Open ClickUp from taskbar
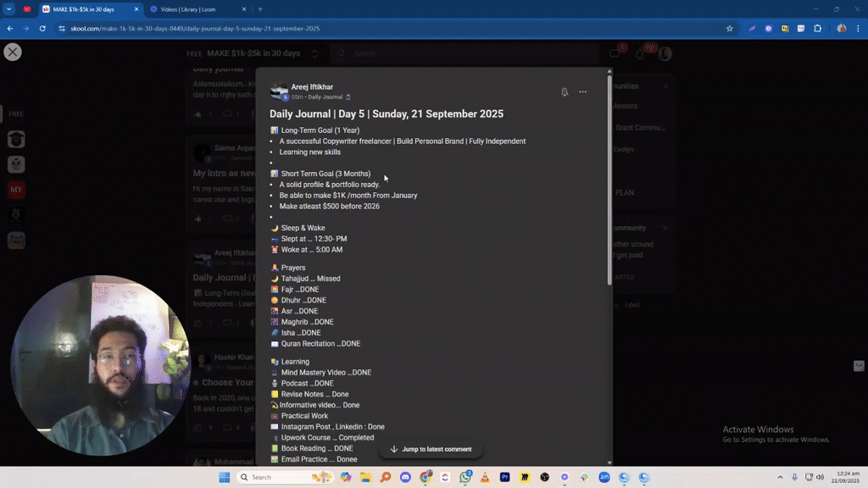The height and width of the screenshot is (488, 868). point(445,477)
